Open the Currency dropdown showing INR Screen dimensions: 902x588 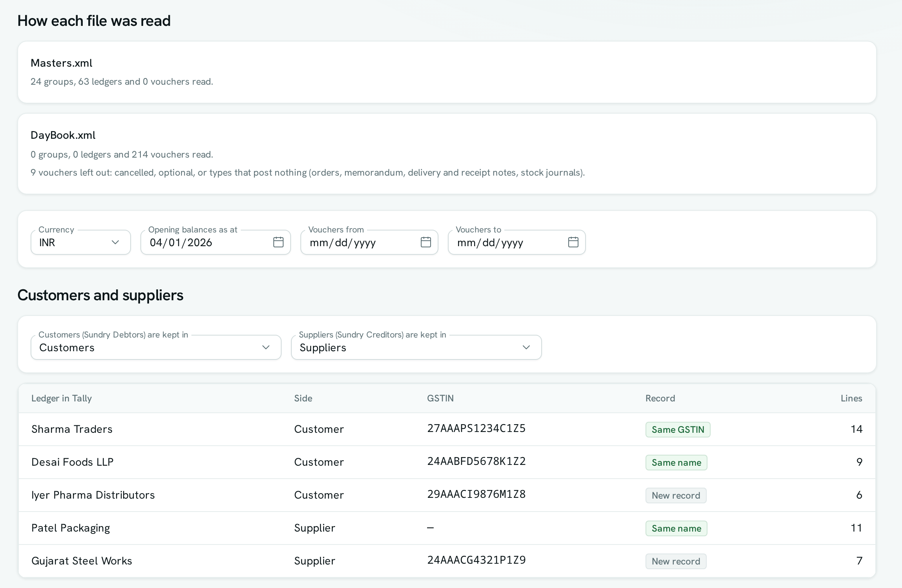click(x=81, y=242)
